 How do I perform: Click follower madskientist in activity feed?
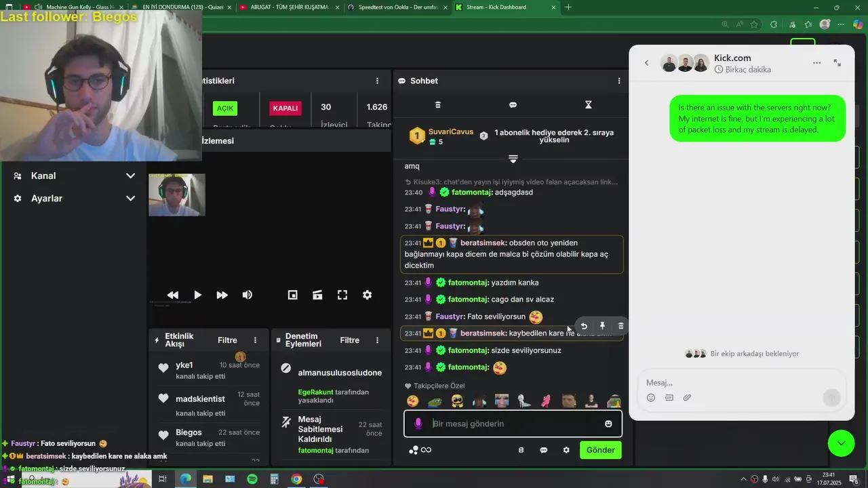(200, 399)
